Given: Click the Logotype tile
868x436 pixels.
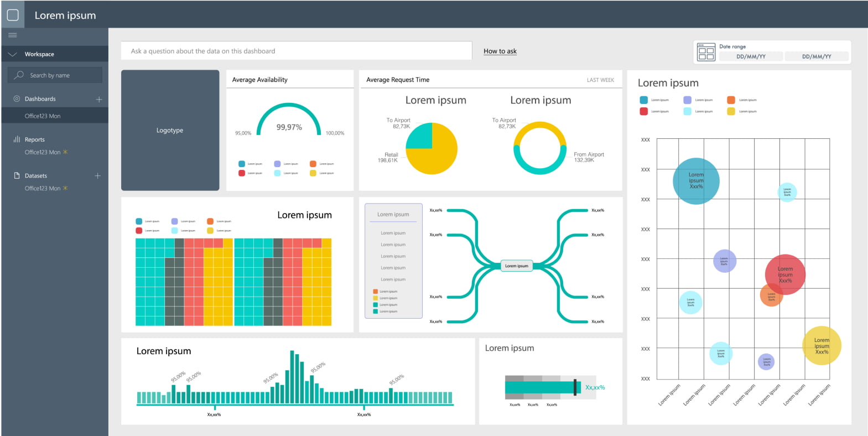Looking at the screenshot, I should 170,130.
